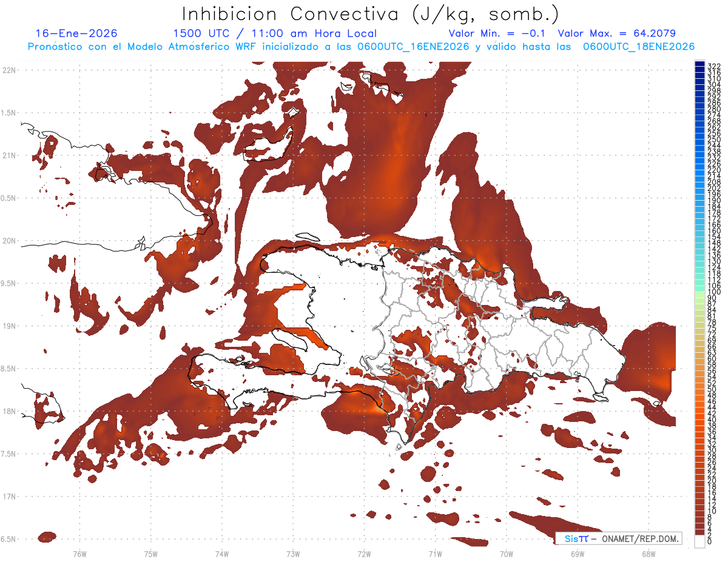This screenshot has height=562, width=728.
Task: Click the '68W' longitude label
Action: 649,554
